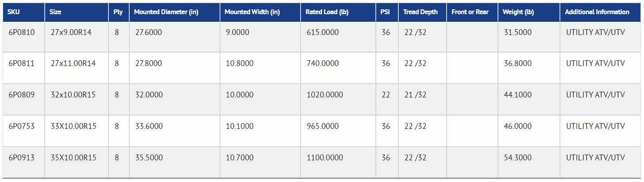Select the Ply column header
The height and width of the screenshot is (182, 644).
pos(118,12)
